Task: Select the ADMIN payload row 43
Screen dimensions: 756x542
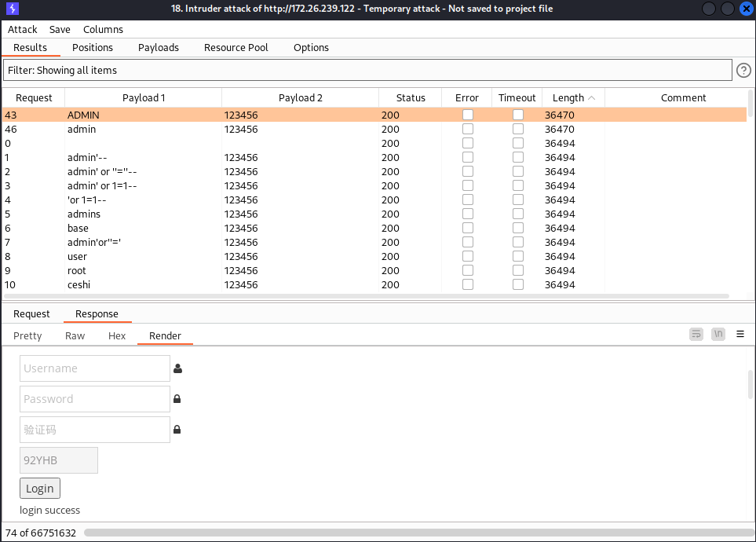Action: point(374,115)
